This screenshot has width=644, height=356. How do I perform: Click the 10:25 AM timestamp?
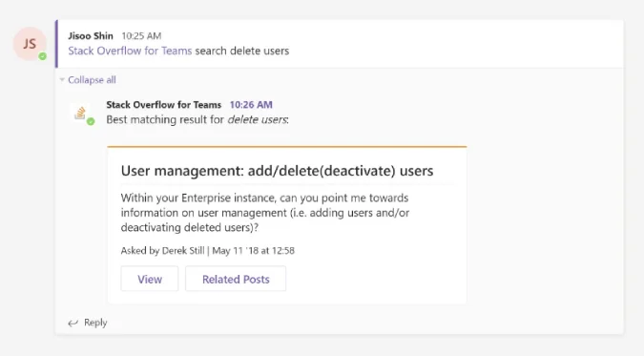[141, 36]
